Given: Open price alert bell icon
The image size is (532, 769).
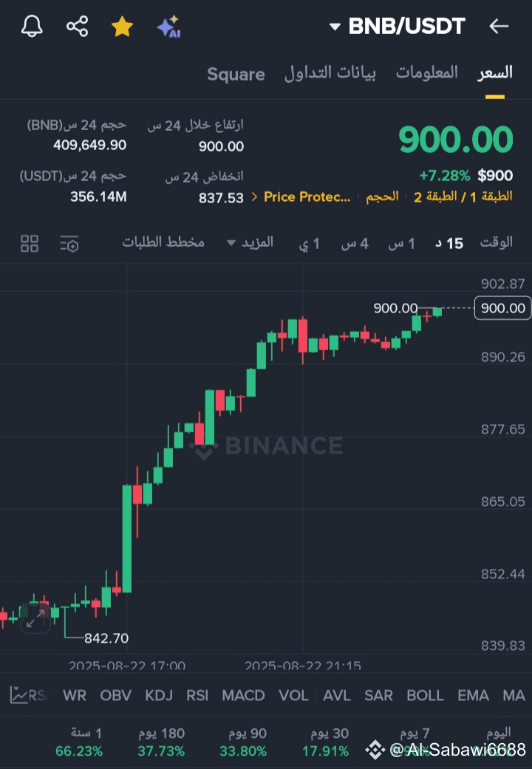Looking at the screenshot, I should 32,26.
